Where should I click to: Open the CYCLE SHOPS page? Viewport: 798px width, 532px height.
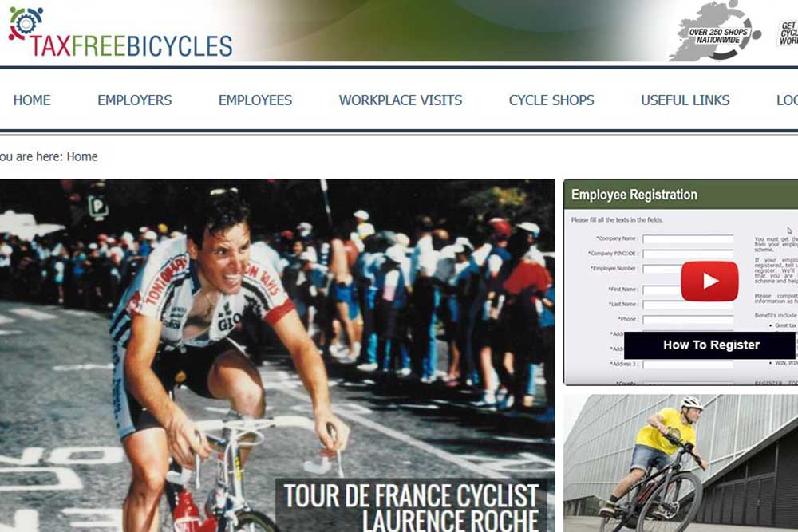551,100
